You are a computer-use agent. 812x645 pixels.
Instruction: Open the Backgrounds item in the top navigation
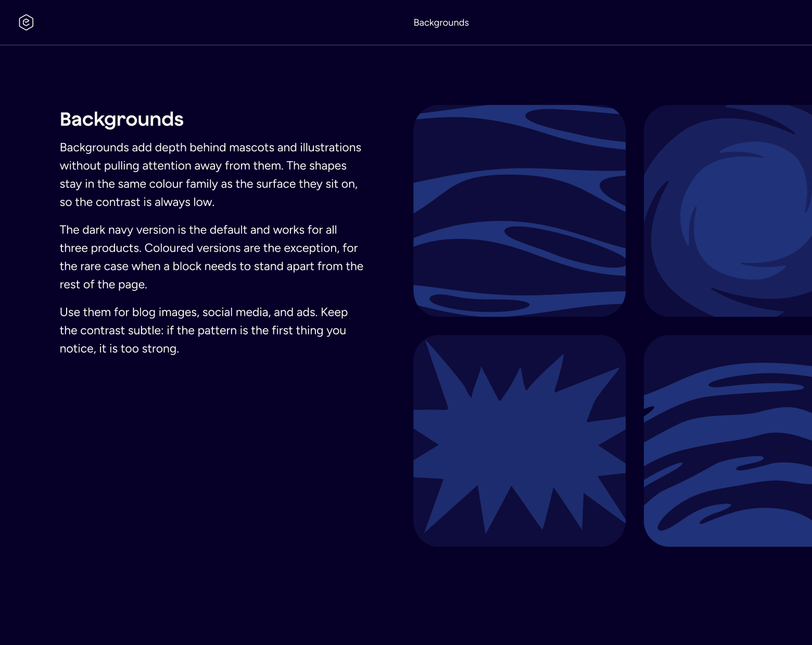[441, 22]
